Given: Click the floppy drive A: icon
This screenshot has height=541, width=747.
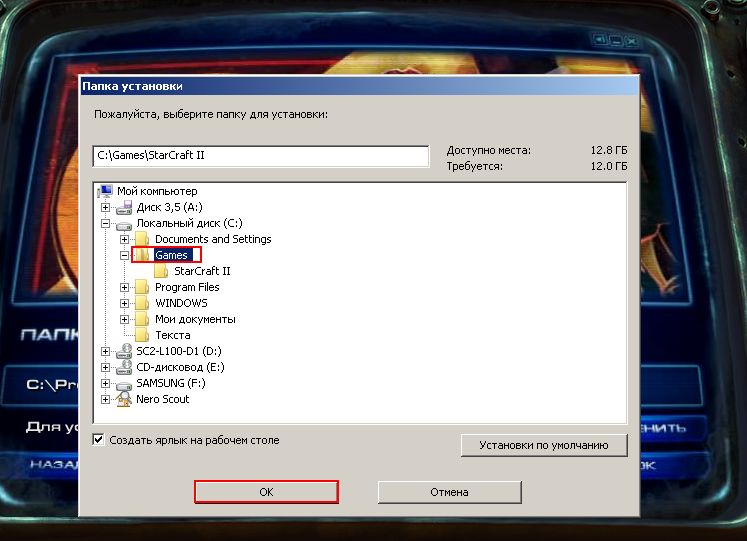Looking at the screenshot, I should [124, 207].
